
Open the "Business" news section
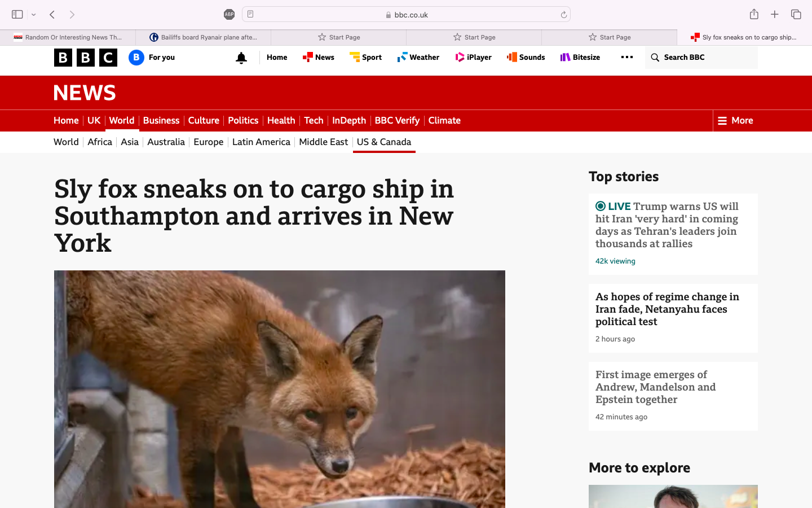coord(161,120)
